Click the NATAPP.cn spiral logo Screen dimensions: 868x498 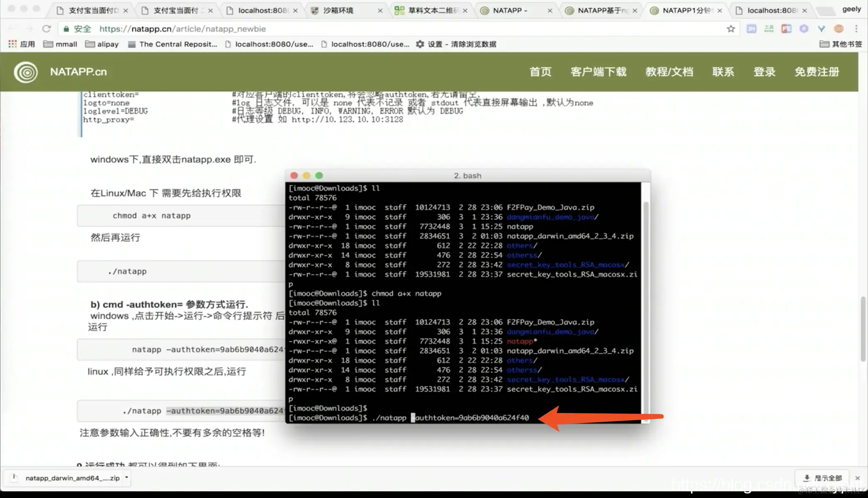pos(26,72)
